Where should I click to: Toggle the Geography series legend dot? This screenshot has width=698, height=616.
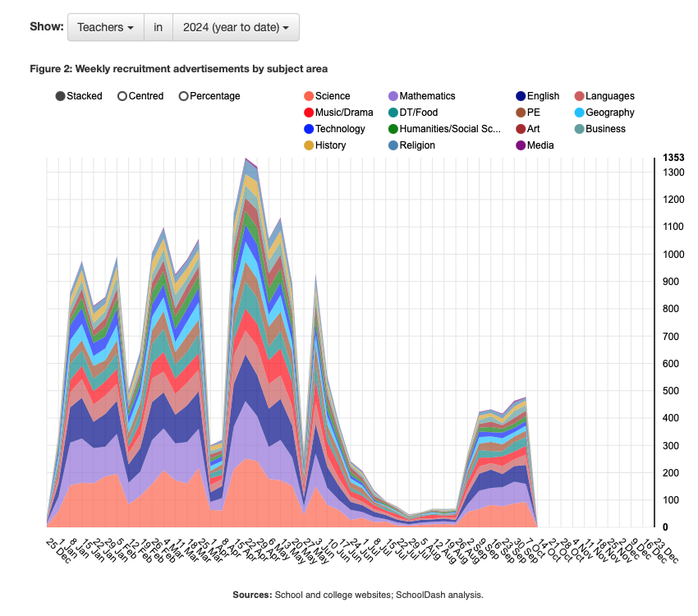click(x=579, y=113)
